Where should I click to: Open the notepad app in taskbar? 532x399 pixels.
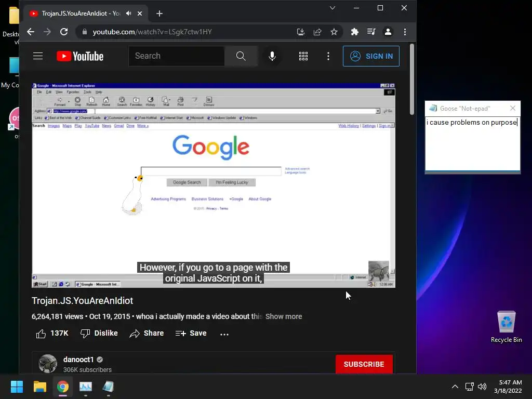(108, 387)
